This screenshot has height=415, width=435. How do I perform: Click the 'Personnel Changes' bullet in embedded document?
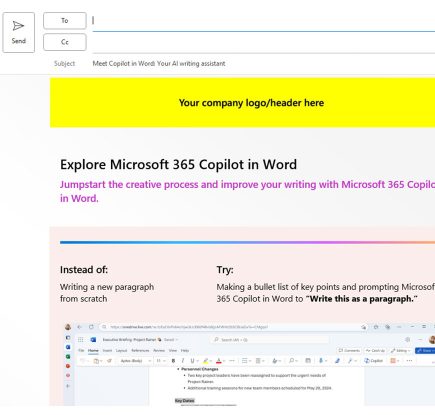click(x=200, y=369)
